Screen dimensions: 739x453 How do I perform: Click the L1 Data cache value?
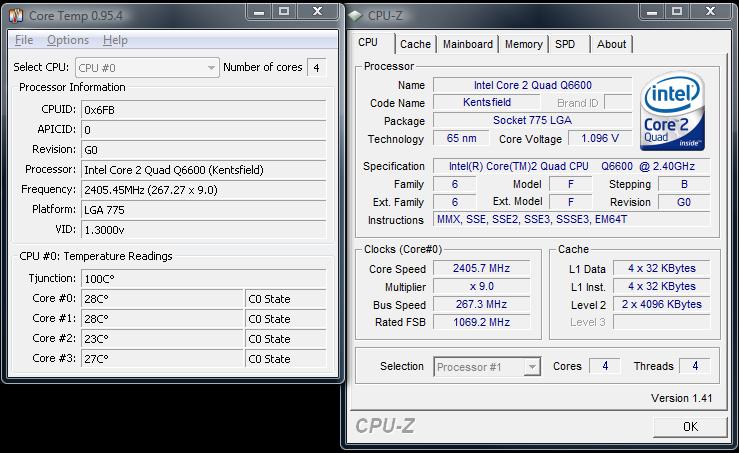point(662,268)
